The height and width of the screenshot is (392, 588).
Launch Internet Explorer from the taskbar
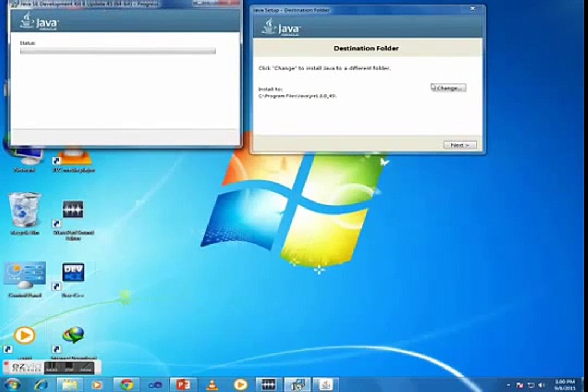pyautogui.click(x=41, y=385)
